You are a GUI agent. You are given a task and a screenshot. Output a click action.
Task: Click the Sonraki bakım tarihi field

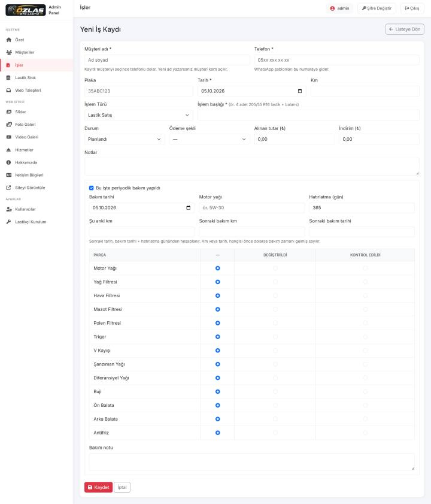[362, 232]
